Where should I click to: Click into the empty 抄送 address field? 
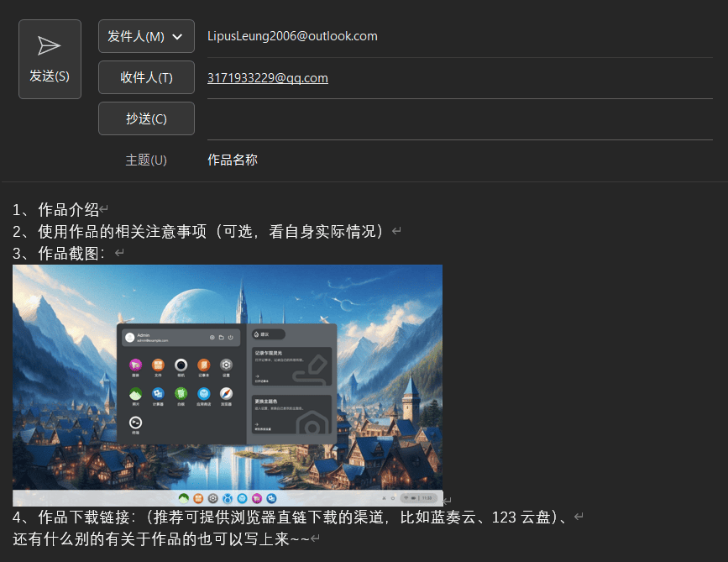[x=459, y=119]
